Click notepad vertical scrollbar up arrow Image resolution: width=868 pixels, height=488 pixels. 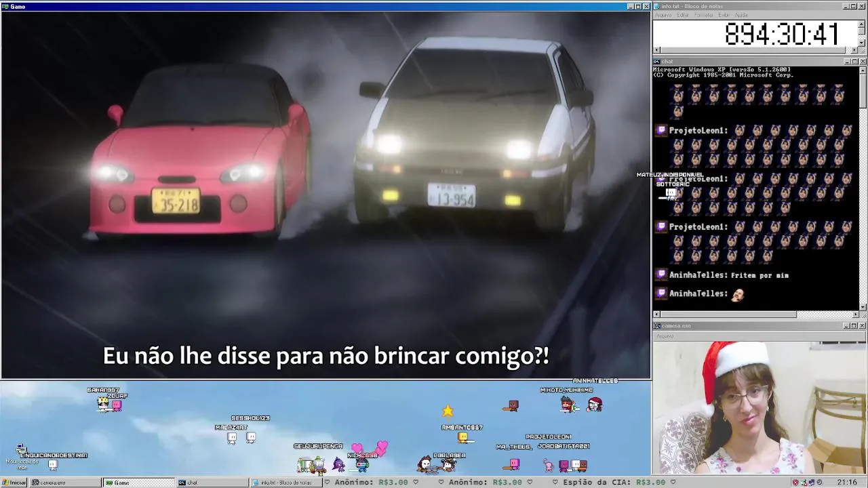click(862, 24)
